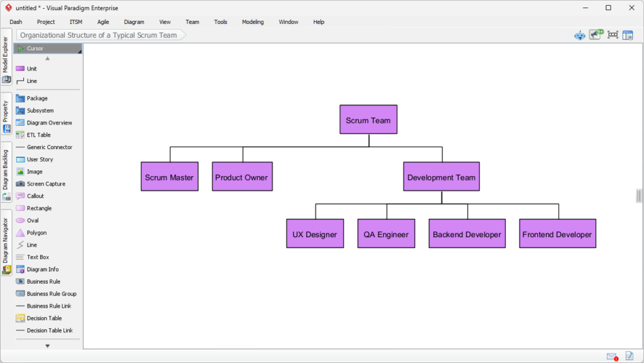
Task: Open the robot assistant icon in top-right toolbar
Action: click(579, 35)
